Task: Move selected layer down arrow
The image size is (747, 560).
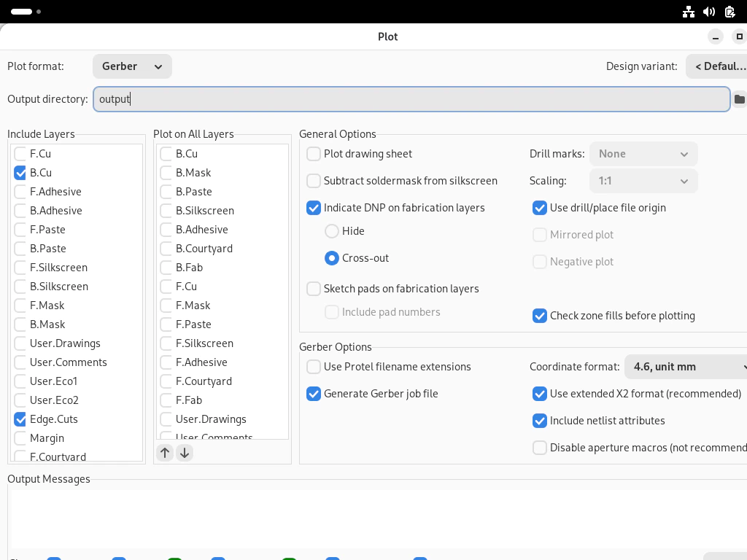Action: (185, 453)
